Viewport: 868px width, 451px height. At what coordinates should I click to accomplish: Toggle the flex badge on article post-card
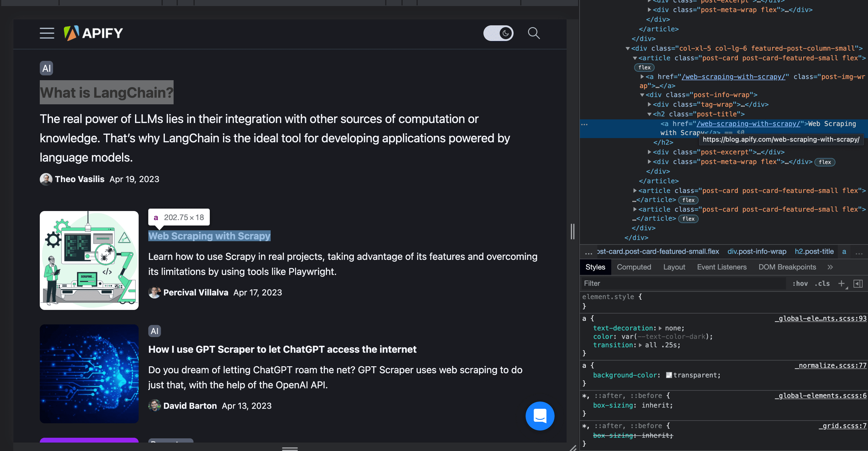coord(644,68)
